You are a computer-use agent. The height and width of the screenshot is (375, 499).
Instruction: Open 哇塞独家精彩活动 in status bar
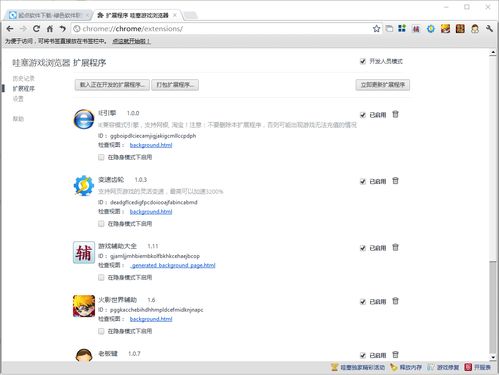tap(358, 367)
